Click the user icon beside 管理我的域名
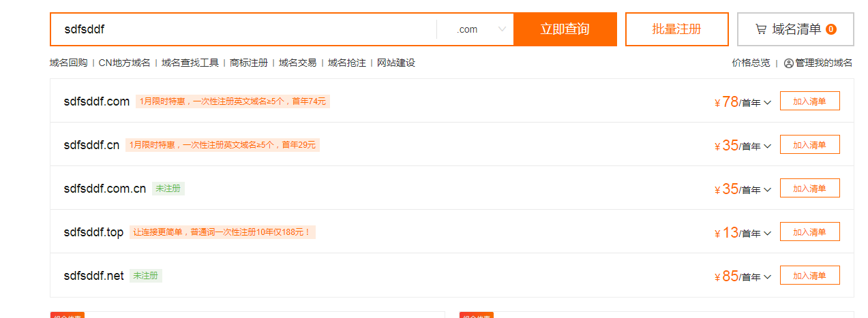868x318 pixels. [788, 63]
